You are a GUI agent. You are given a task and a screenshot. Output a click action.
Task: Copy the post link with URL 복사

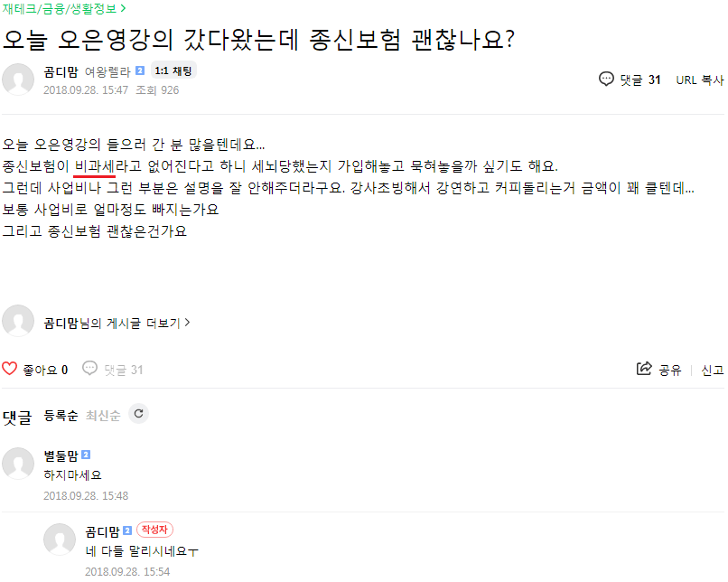699,80
